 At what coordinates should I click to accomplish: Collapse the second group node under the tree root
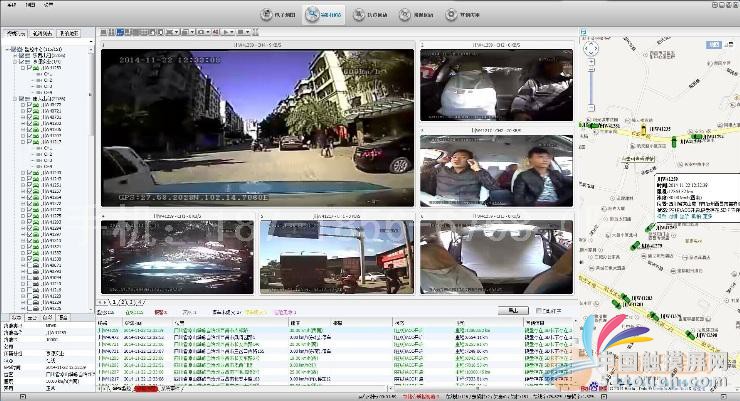(15, 61)
